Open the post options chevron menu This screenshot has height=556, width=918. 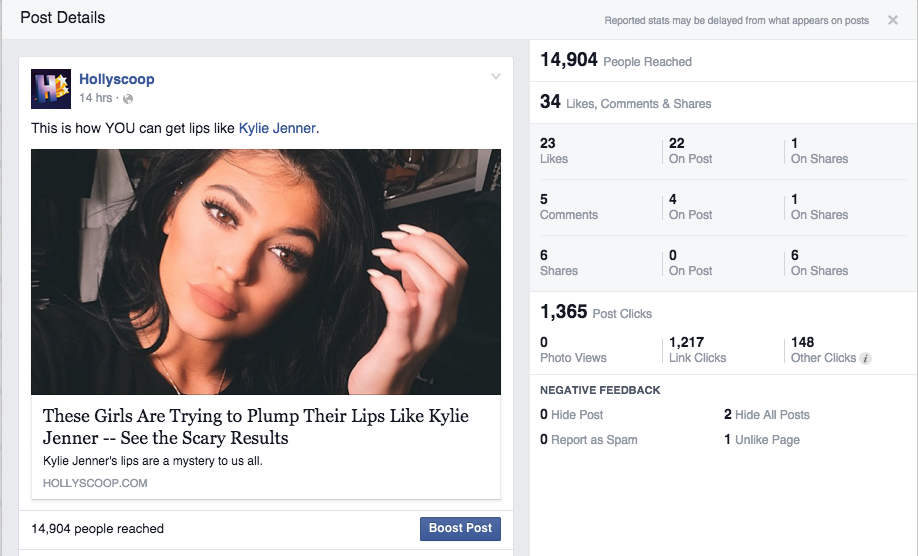click(x=496, y=76)
